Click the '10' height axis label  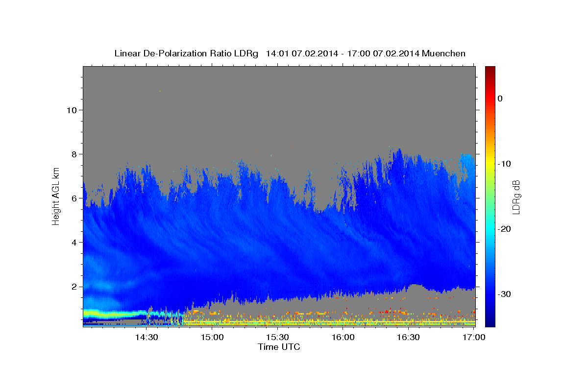(x=72, y=110)
